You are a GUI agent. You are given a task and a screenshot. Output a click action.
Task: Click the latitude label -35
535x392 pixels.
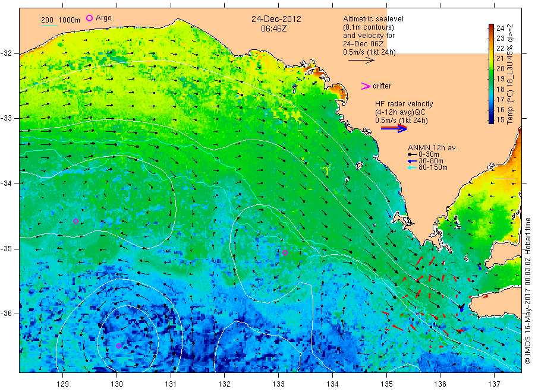tap(7, 248)
